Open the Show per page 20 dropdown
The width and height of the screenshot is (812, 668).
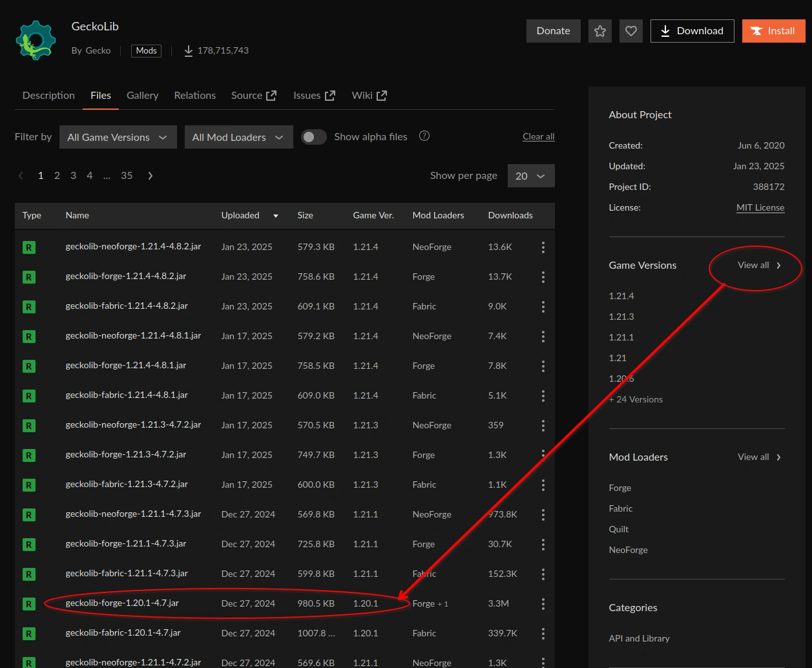pyautogui.click(x=531, y=176)
